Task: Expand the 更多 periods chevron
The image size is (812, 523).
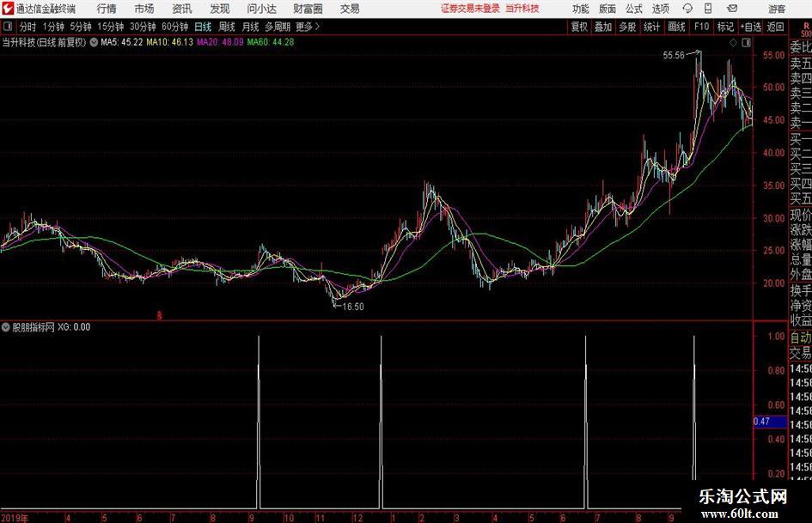Action: click(x=308, y=27)
